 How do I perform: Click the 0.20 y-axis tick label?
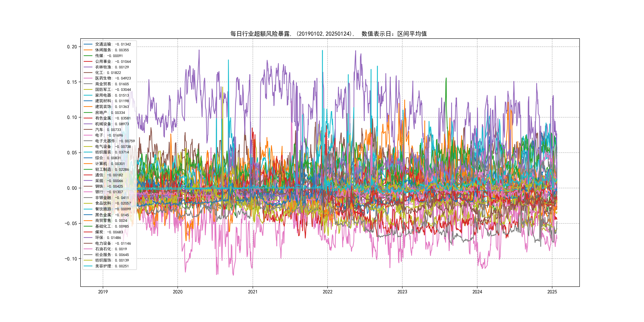72,47
